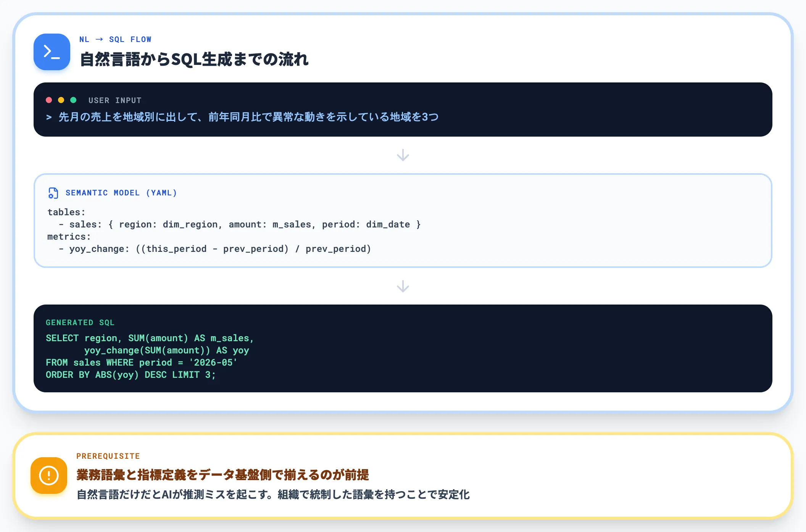Click the "FROM sales WHERE period = '2026-05'" line
Image resolution: width=806 pixels, height=532 pixels.
(x=142, y=363)
